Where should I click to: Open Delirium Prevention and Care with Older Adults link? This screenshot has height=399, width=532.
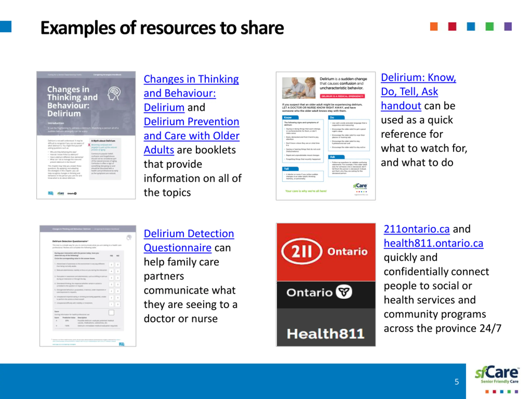tap(191, 136)
